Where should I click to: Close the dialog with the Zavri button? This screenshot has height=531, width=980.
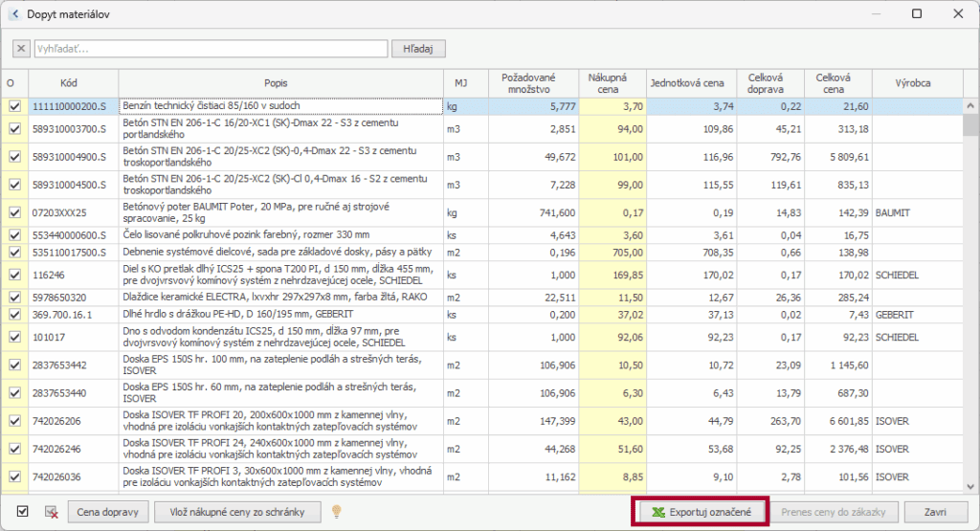[935, 512]
